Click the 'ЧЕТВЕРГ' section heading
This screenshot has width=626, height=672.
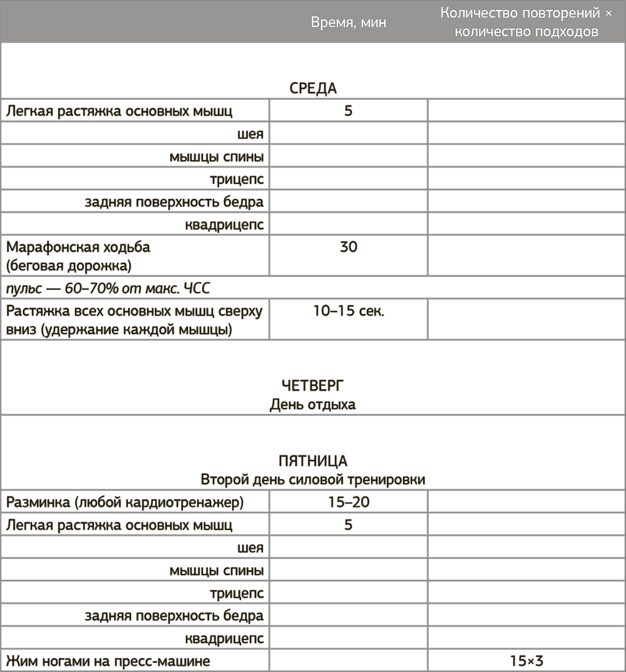(x=313, y=385)
